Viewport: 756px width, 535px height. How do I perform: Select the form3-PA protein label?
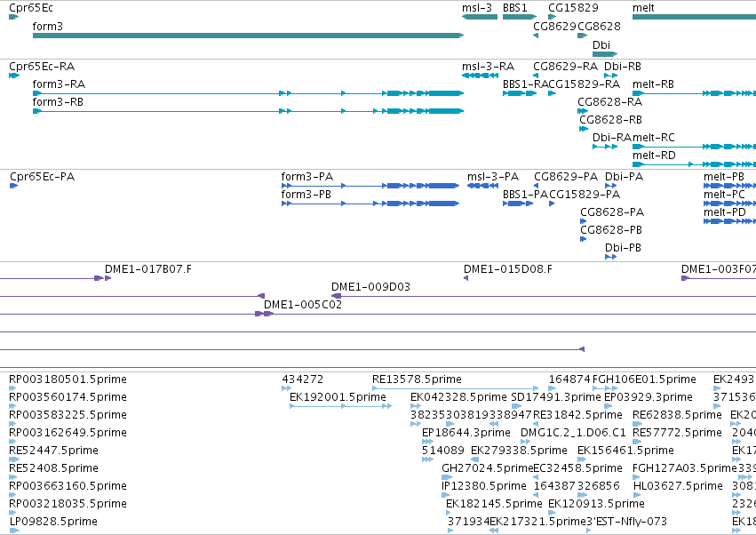[x=307, y=177]
